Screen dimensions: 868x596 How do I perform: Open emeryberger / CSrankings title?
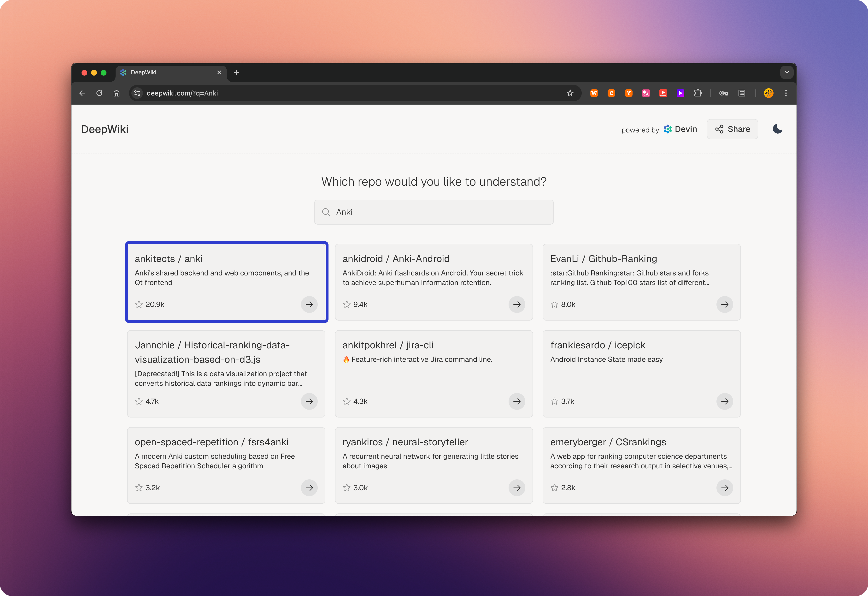[x=608, y=442]
